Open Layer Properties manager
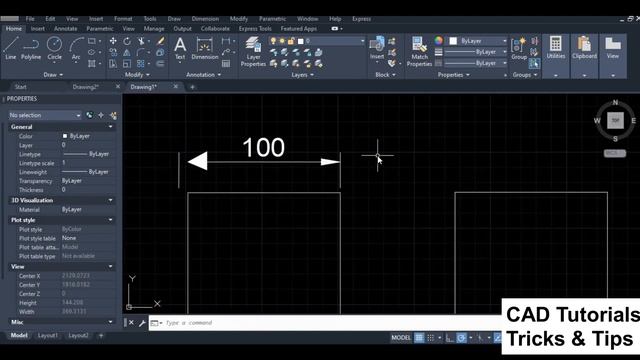Screen dimensions: 640x360 (253, 51)
